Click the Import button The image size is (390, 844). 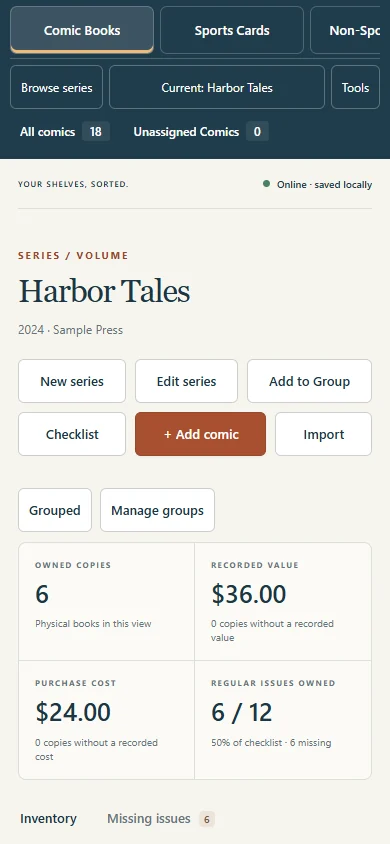click(323, 434)
